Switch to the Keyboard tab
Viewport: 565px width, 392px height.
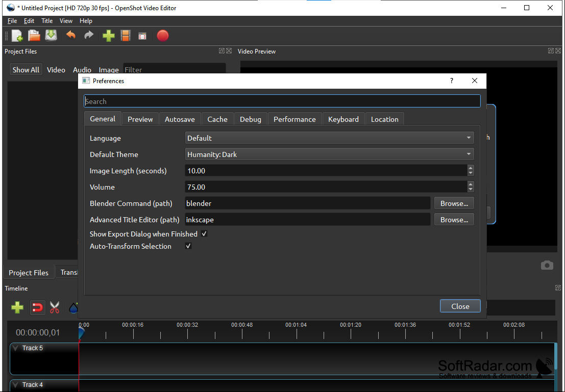coord(343,119)
